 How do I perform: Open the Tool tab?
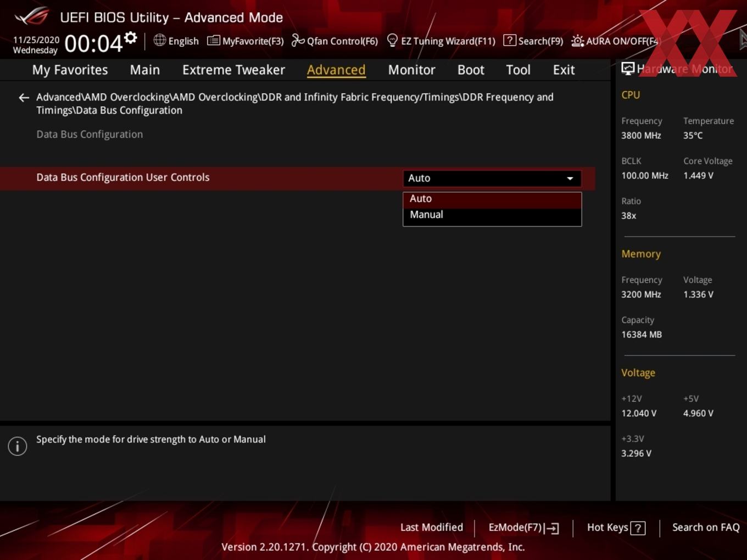pyautogui.click(x=518, y=70)
